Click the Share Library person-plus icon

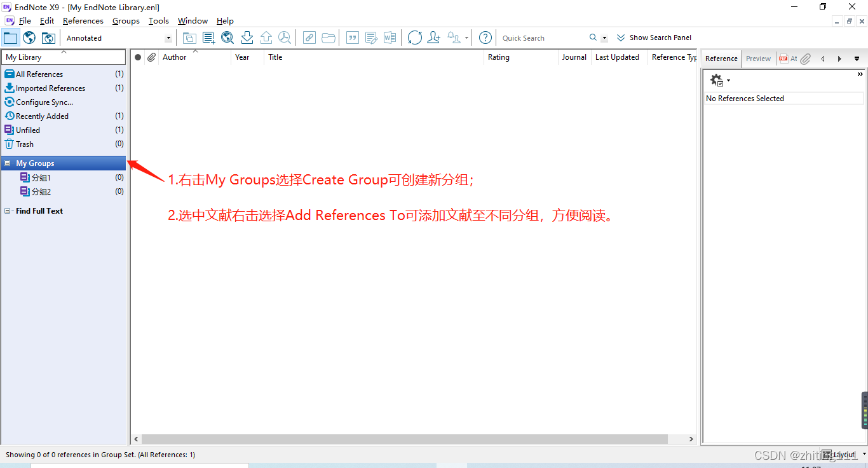pyautogui.click(x=434, y=38)
